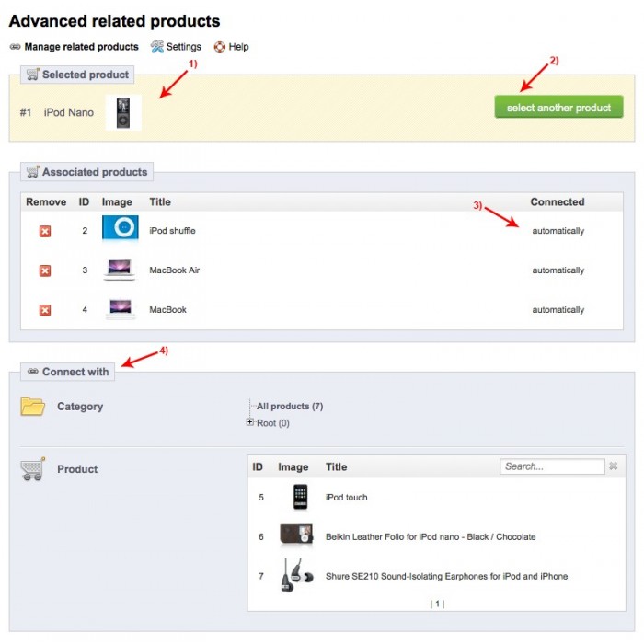Click the Settings tools icon

pos(157,47)
